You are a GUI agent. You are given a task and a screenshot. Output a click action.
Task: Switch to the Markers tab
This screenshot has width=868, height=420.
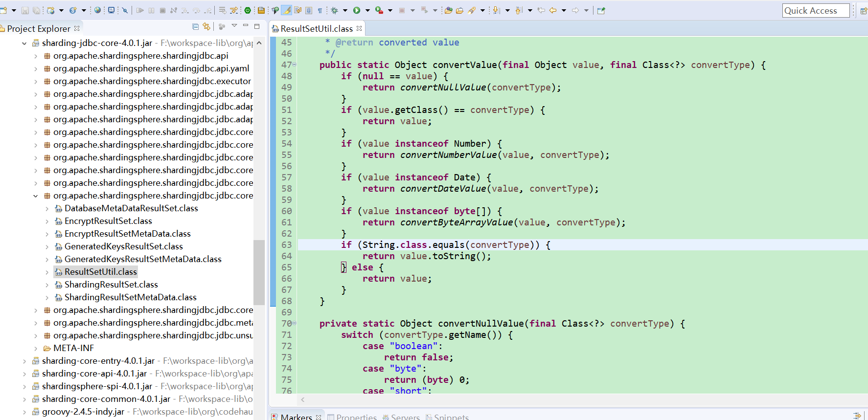coord(296,417)
